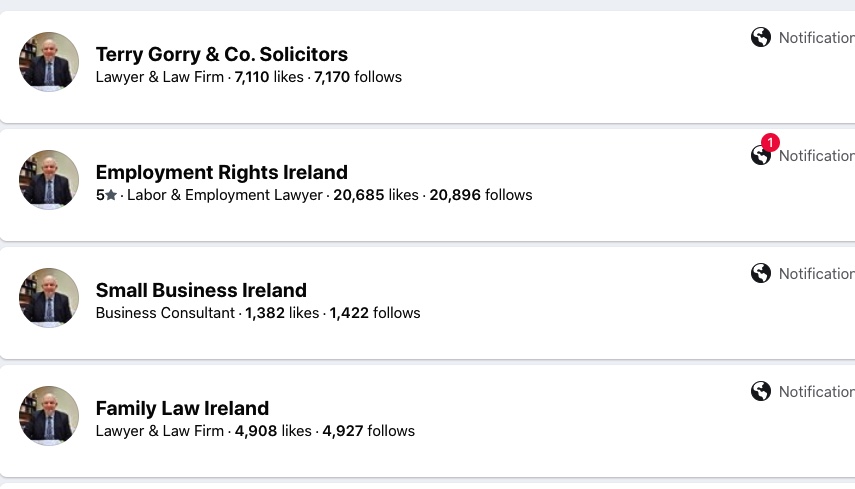Open the Family Law Ireland page title
The width and height of the screenshot is (855, 489).
182,408
